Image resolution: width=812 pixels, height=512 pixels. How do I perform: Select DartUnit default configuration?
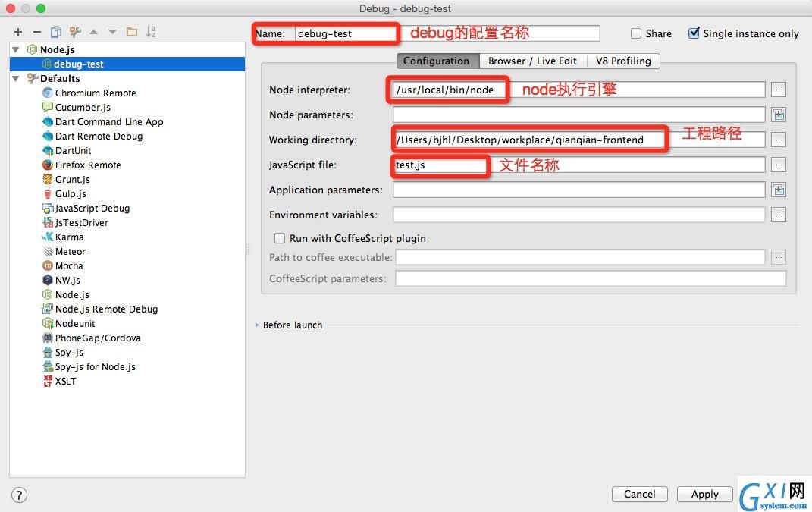tap(73, 151)
